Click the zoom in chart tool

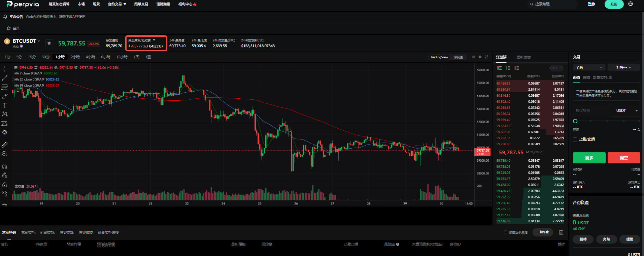click(5, 154)
